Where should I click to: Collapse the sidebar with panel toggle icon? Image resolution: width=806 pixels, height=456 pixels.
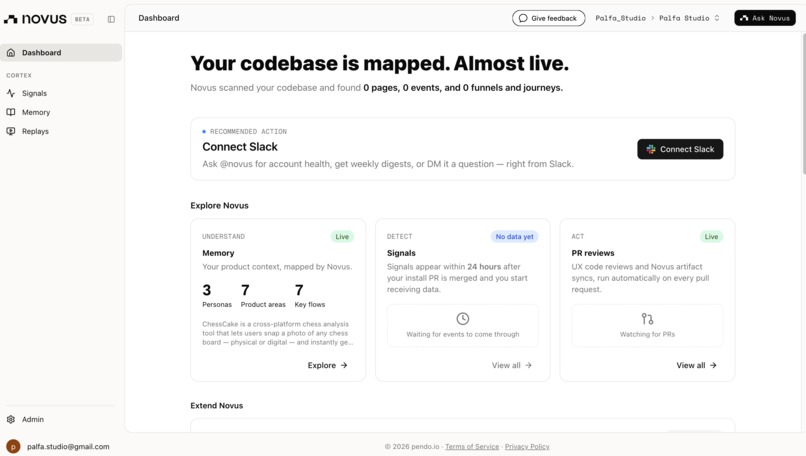click(111, 19)
